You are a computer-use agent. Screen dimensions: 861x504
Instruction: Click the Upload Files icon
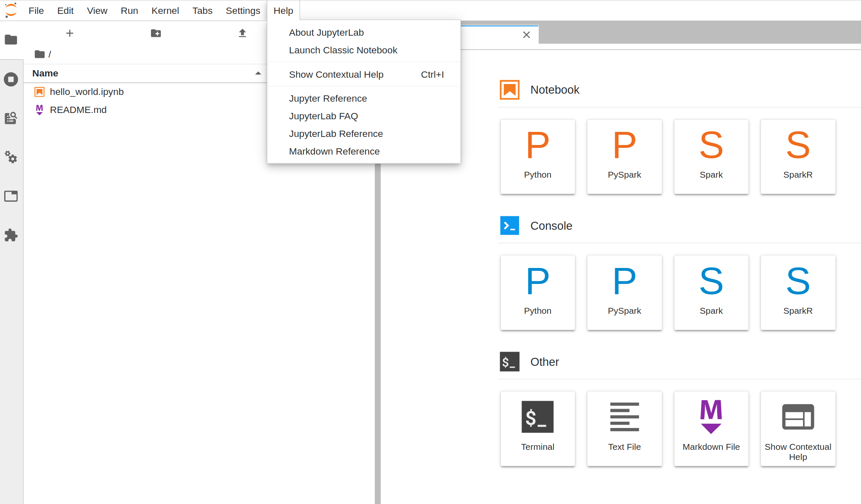tap(242, 33)
